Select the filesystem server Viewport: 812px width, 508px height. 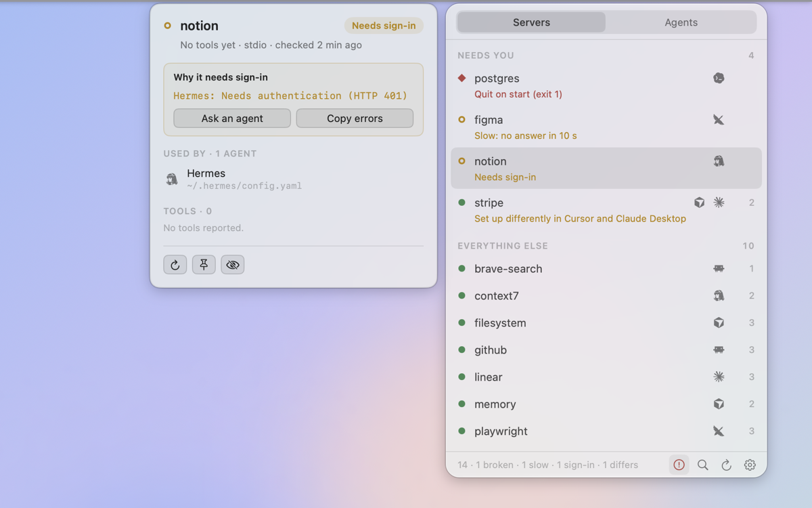(x=606, y=323)
